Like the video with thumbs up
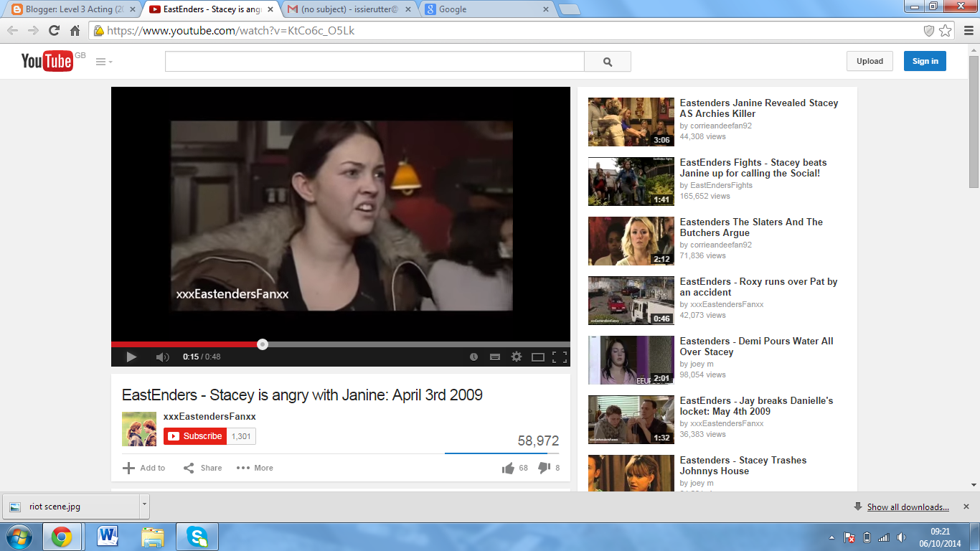 coord(508,468)
